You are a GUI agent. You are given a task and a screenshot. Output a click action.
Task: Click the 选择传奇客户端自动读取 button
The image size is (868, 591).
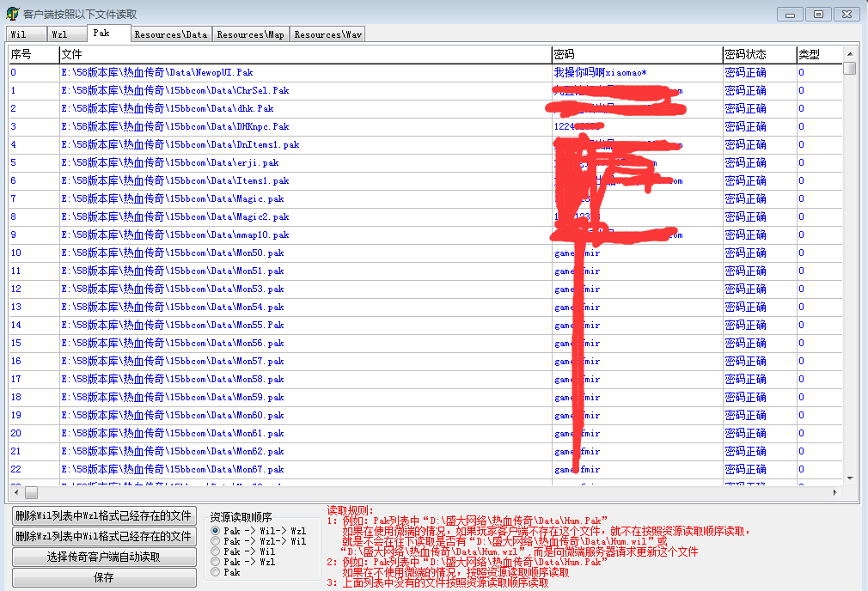coord(104,557)
